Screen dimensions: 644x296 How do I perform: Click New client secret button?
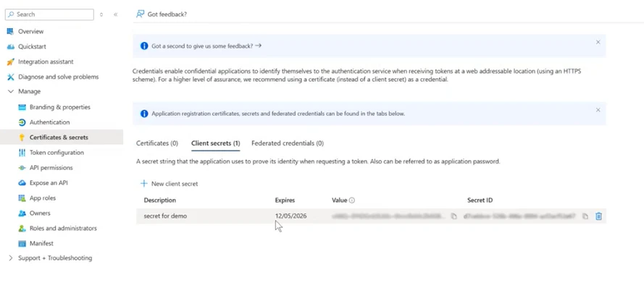(169, 184)
